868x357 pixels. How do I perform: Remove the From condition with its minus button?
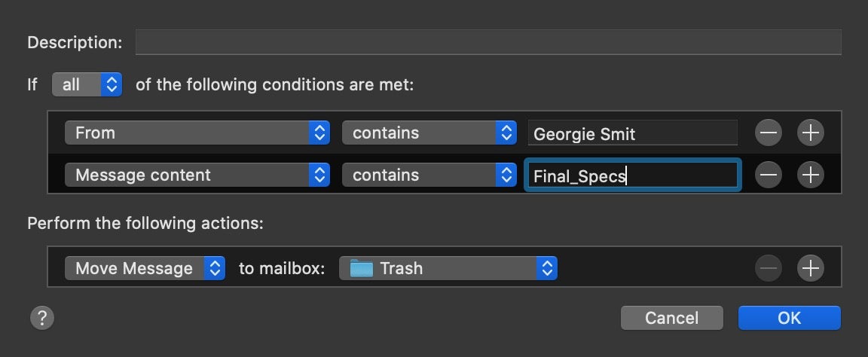(x=769, y=133)
